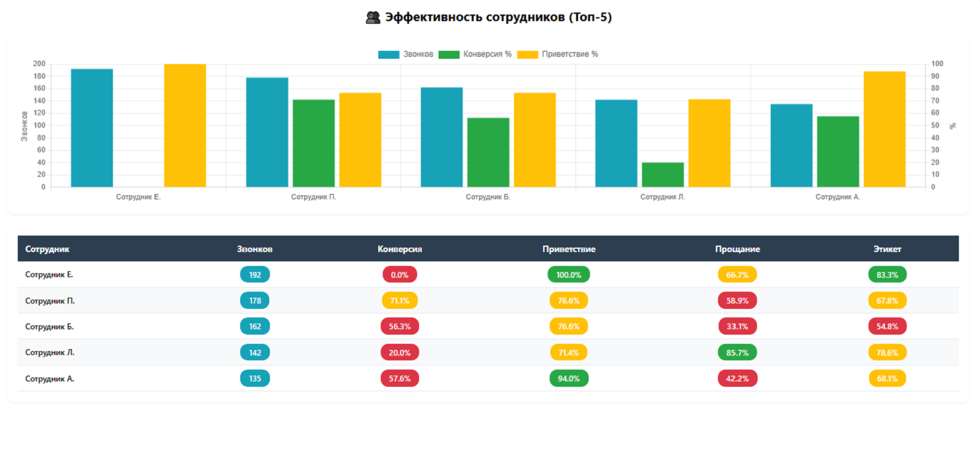The height and width of the screenshot is (462, 980).
Task: Click the green 85.7% farewell badge
Action: pos(737,352)
